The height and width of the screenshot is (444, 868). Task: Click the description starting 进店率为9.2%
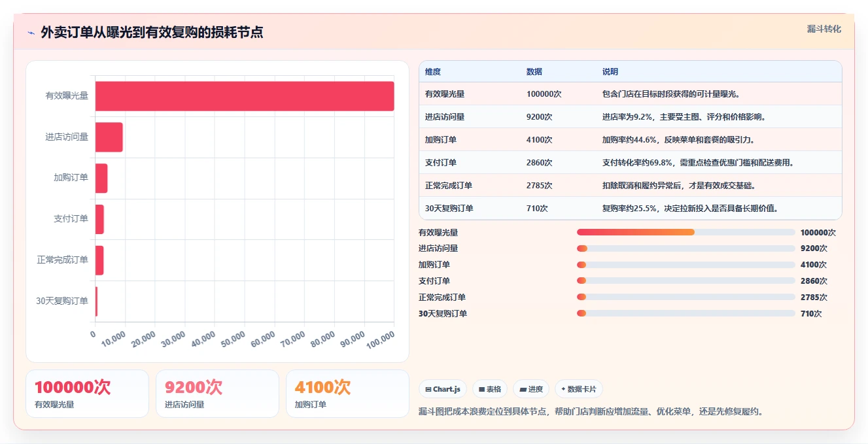pos(684,117)
